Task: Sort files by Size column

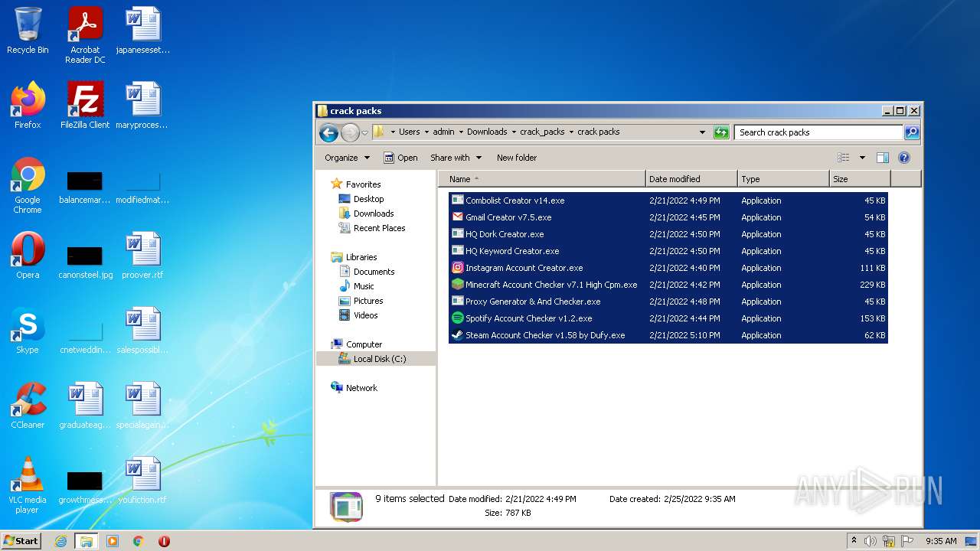Action: click(x=861, y=179)
